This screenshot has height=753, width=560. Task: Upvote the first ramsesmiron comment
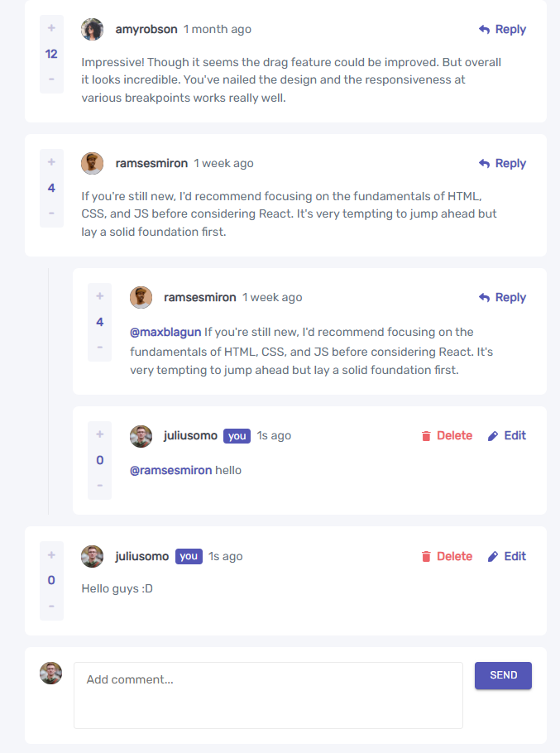click(51, 162)
